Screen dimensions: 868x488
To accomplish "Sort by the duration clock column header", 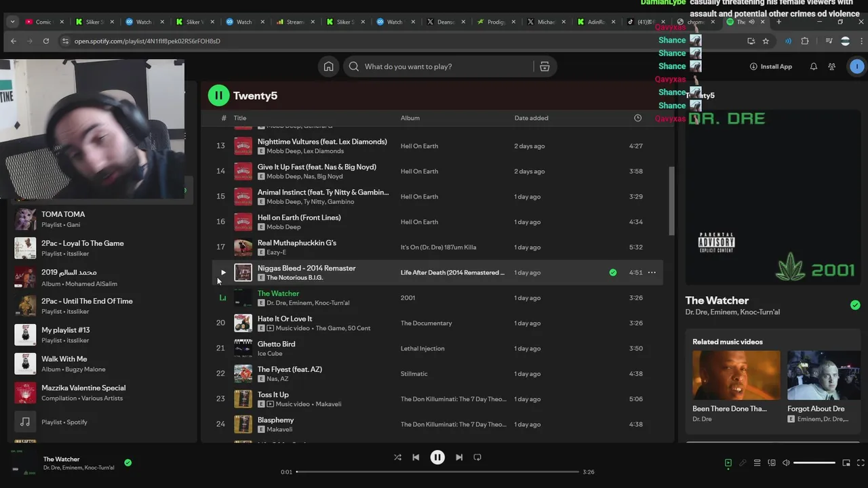I will pyautogui.click(x=637, y=118).
